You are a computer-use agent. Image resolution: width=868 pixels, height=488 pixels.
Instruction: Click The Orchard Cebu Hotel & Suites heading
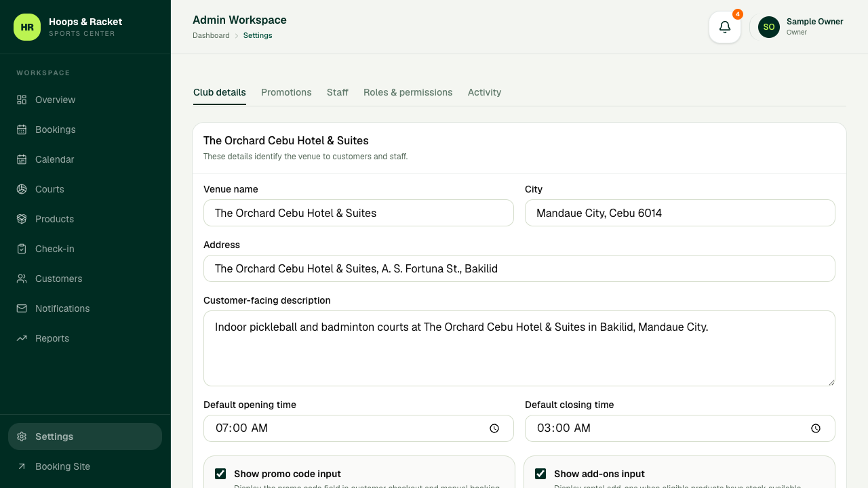(286, 141)
